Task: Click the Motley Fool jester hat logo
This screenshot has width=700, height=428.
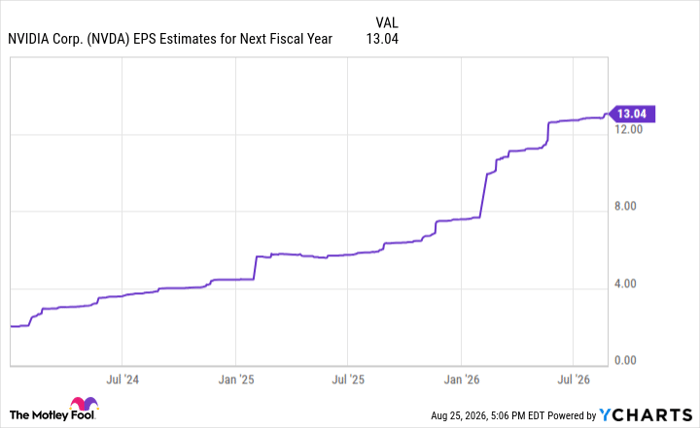Action: (x=84, y=403)
